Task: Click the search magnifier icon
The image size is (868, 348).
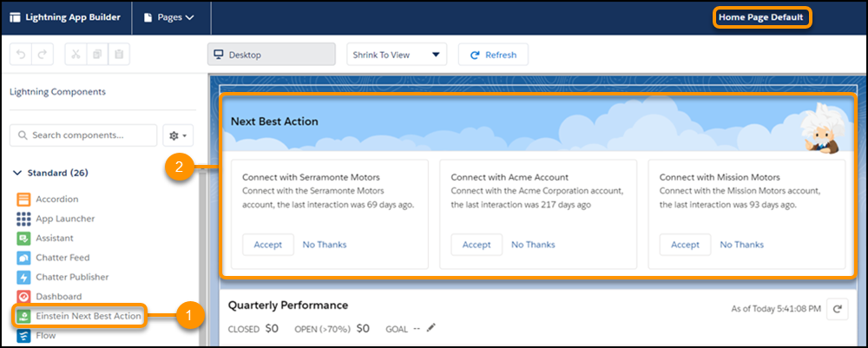Action: (23, 135)
